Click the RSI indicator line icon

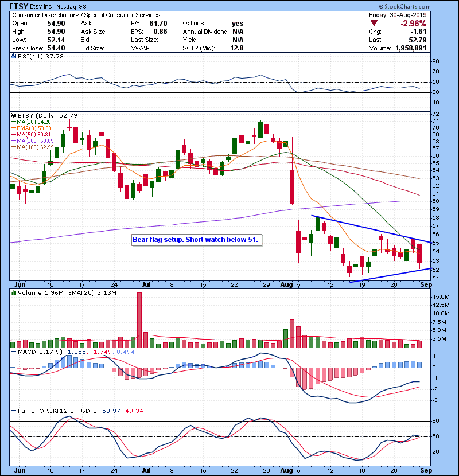click(13, 56)
